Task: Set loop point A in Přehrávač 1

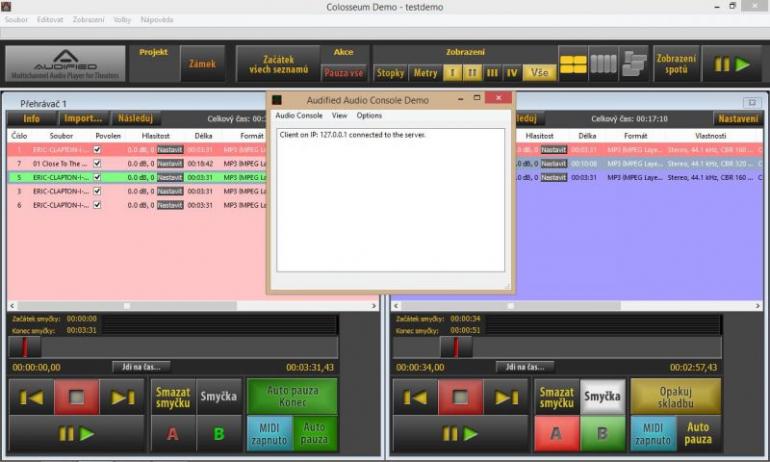Action: [172, 434]
